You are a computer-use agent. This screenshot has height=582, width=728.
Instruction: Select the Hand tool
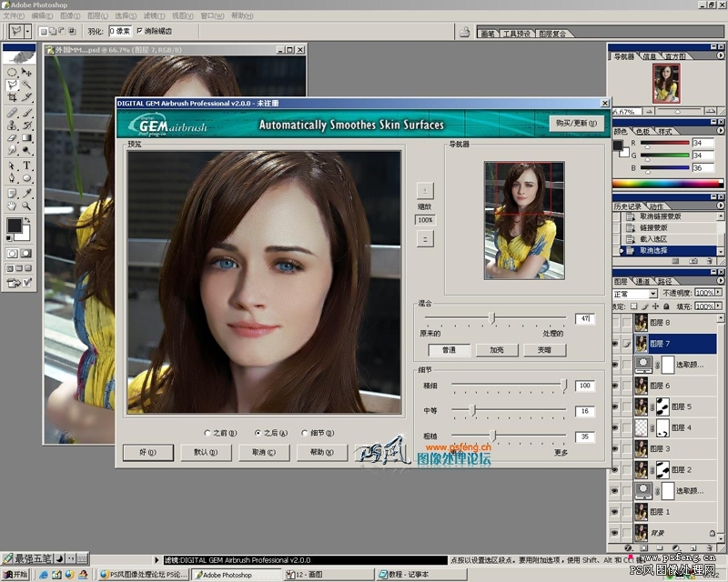12,206
